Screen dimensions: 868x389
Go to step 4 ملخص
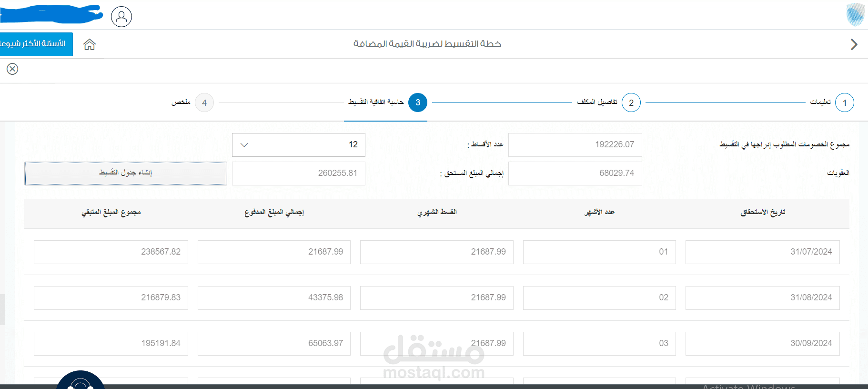[x=192, y=102]
